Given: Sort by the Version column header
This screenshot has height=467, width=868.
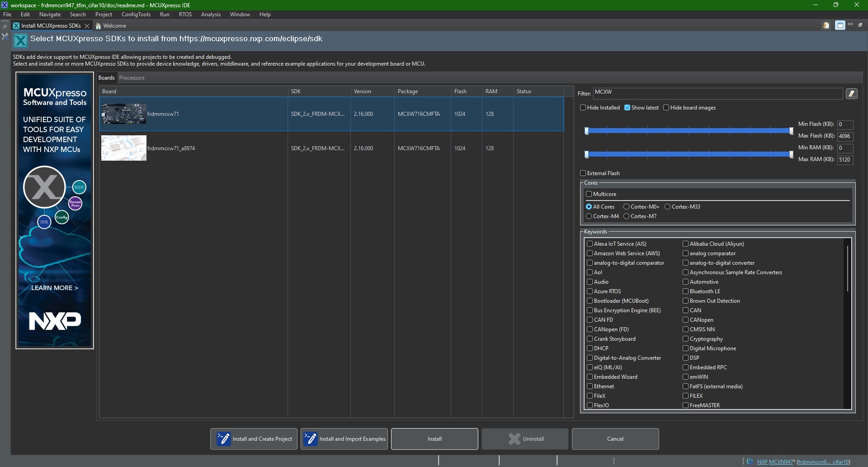Looking at the screenshot, I should [x=373, y=91].
